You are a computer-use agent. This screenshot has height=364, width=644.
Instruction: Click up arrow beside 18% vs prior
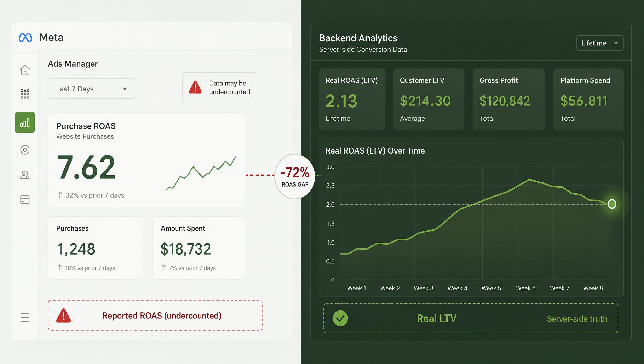point(59,267)
